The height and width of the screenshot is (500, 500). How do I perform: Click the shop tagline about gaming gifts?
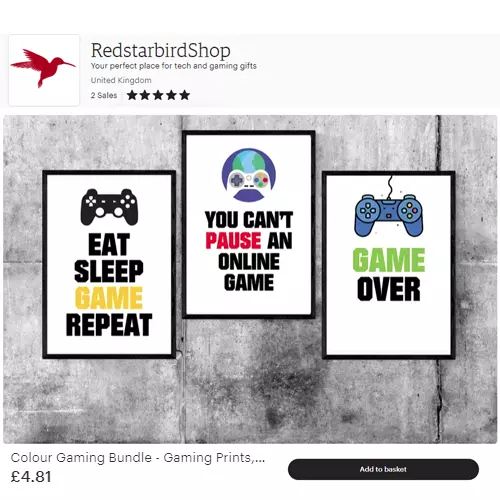[x=174, y=66]
